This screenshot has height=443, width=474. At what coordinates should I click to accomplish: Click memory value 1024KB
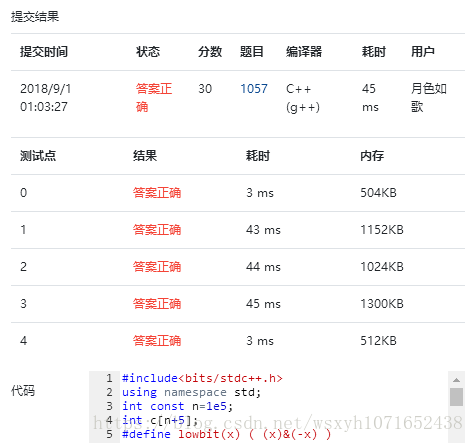[x=382, y=267]
